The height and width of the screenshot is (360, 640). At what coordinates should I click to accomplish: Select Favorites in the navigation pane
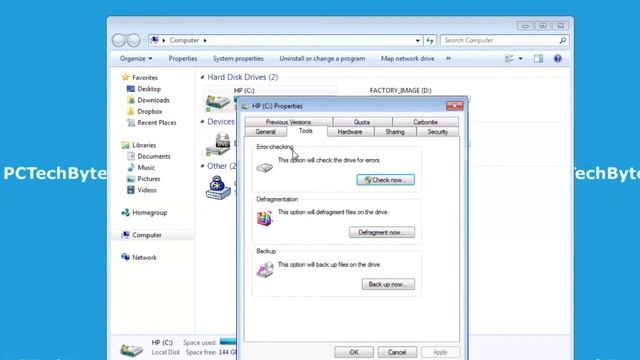tap(145, 78)
